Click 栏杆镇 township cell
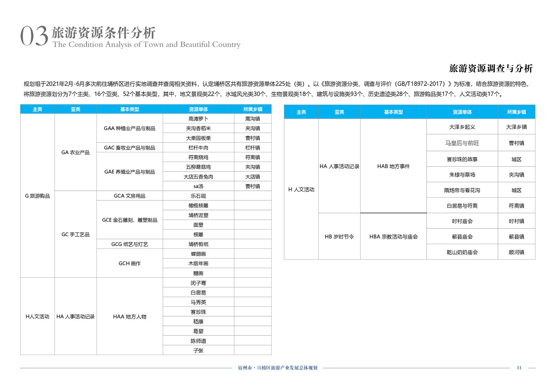Viewport: 555px width, 392px height. tap(252, 148)
